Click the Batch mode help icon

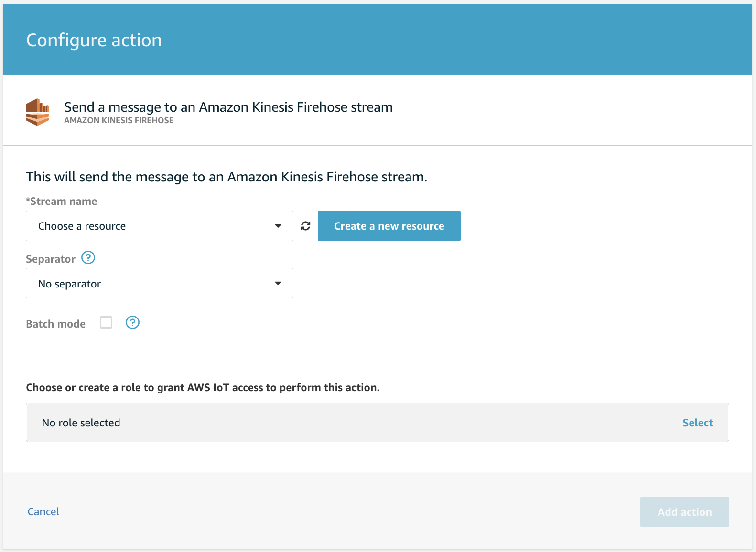tap(132, 323)
